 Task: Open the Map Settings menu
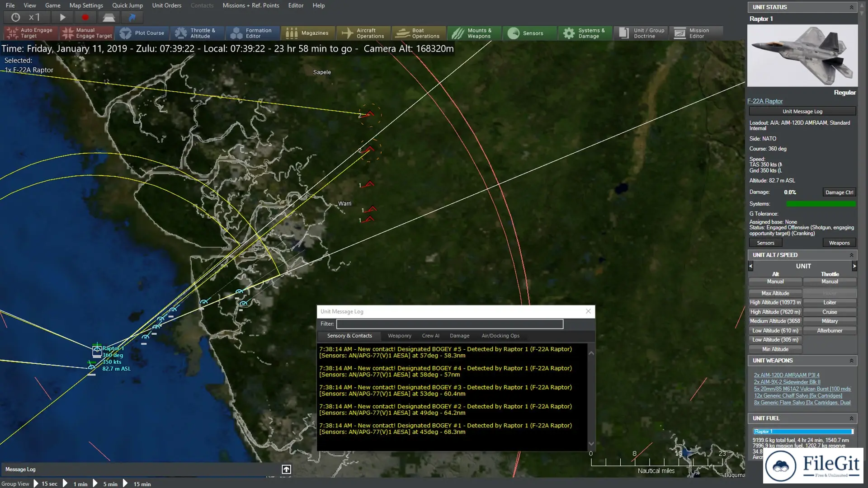pos(86,5)
